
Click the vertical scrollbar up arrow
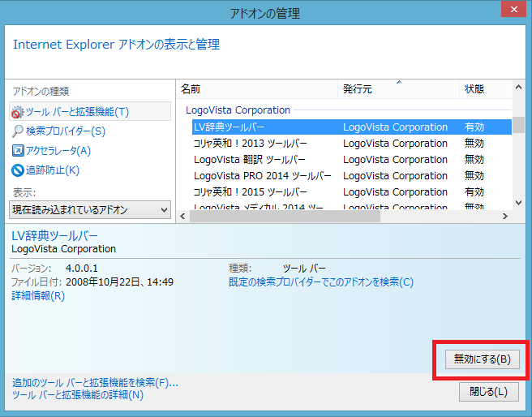coord(518,87)
